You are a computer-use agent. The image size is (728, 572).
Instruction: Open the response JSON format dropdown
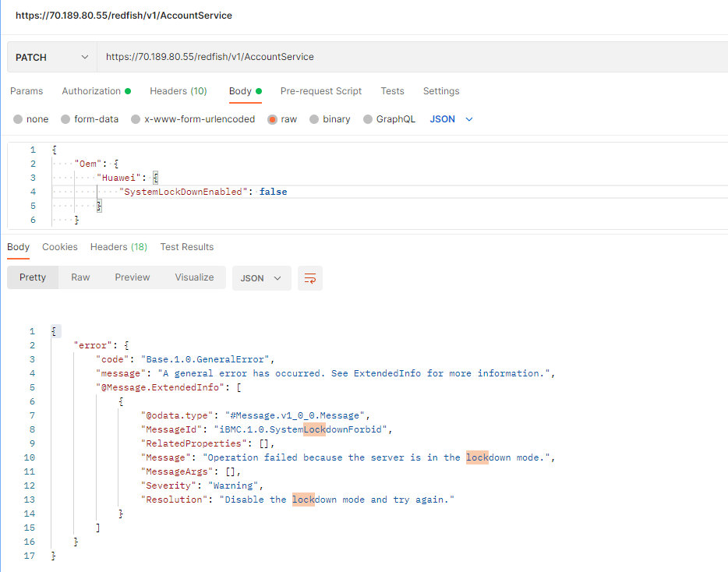261,278
